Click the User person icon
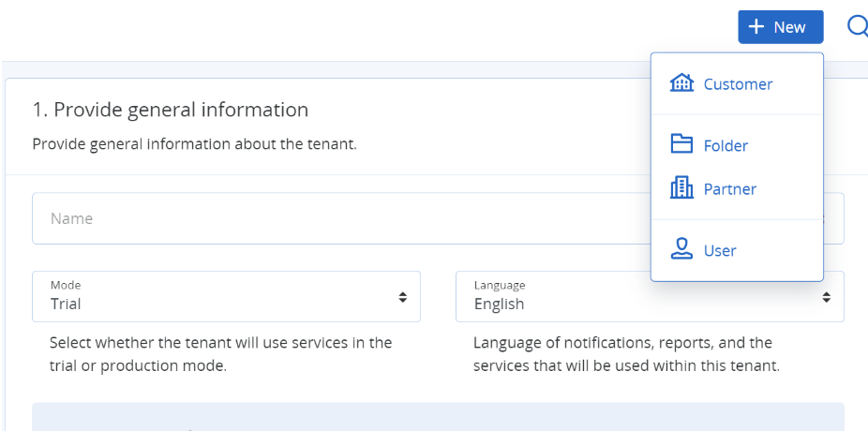Image resolution: width=868 pixels, height=431 pixels. coord(681,249)
